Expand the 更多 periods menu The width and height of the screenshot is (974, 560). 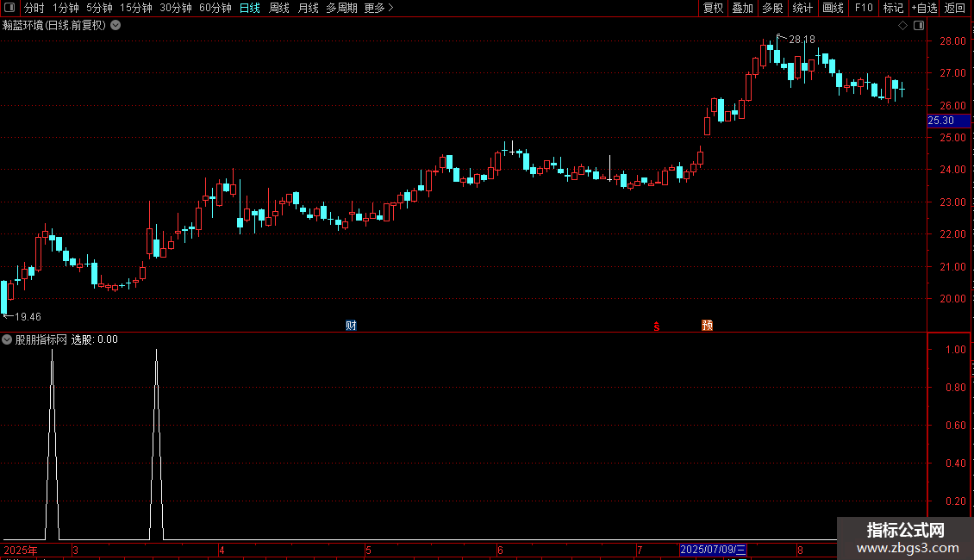pos(378,8)
